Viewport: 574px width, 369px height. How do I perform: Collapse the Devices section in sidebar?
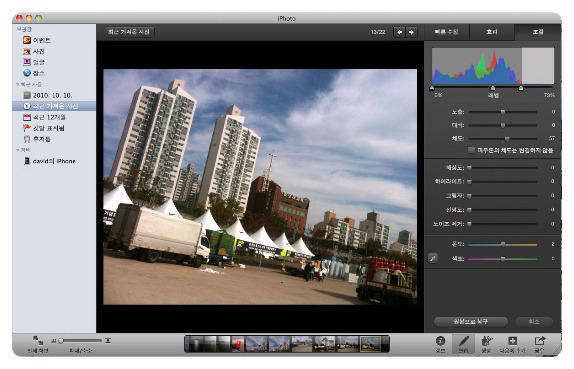click(x=17, y=150)
